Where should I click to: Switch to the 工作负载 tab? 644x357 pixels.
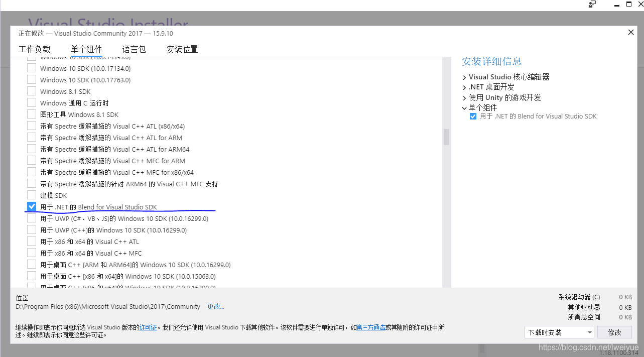(35, 49)
